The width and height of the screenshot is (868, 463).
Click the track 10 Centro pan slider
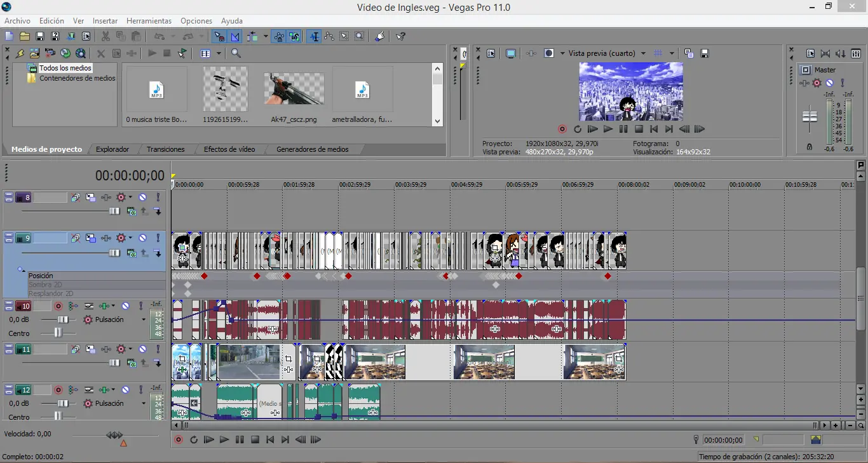pos(58,333)
